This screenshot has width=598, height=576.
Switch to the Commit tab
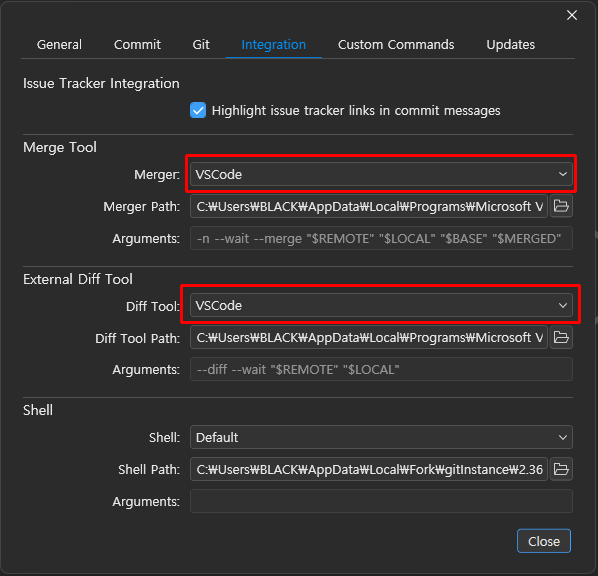click(x=137, y=45)
